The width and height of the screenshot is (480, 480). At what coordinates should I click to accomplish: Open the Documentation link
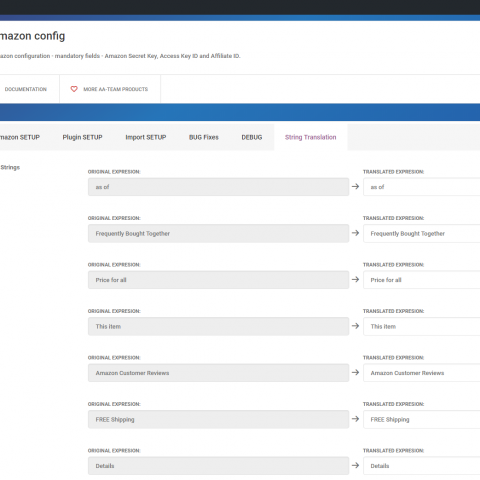point(26,89)
